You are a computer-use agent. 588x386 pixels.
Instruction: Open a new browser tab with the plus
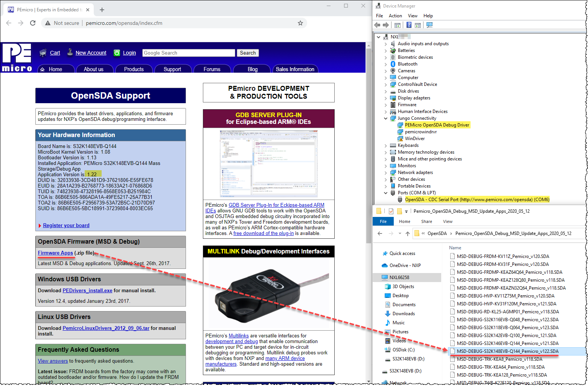click(x=102, y=10)
